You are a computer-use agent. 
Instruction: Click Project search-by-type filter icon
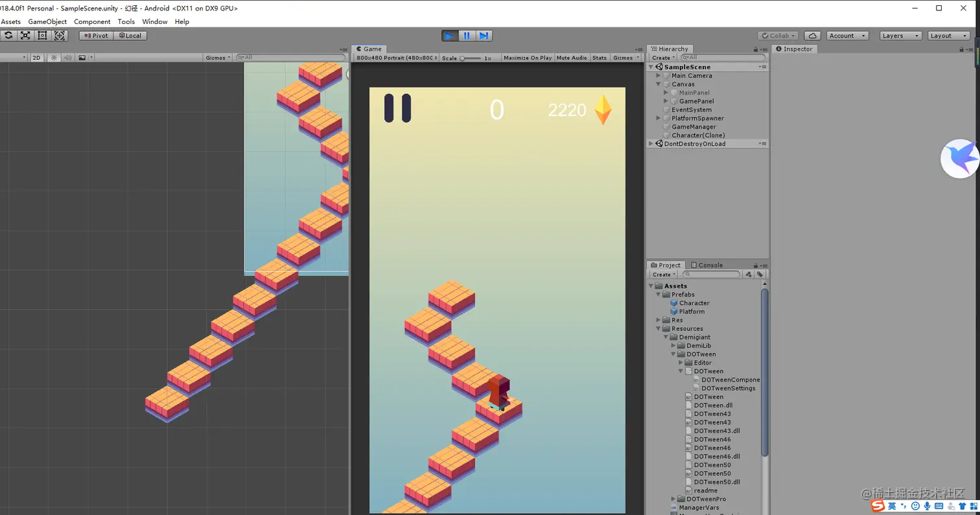point(749,274)
